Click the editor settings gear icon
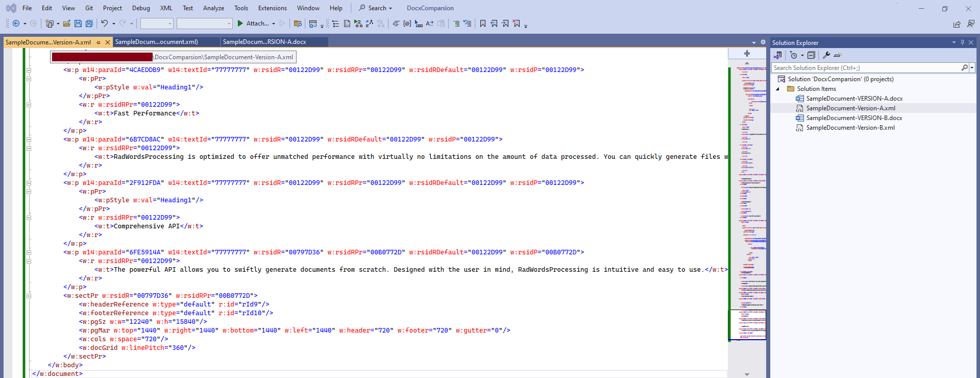Viewport: 980px width, 378px height. (763, 42)
